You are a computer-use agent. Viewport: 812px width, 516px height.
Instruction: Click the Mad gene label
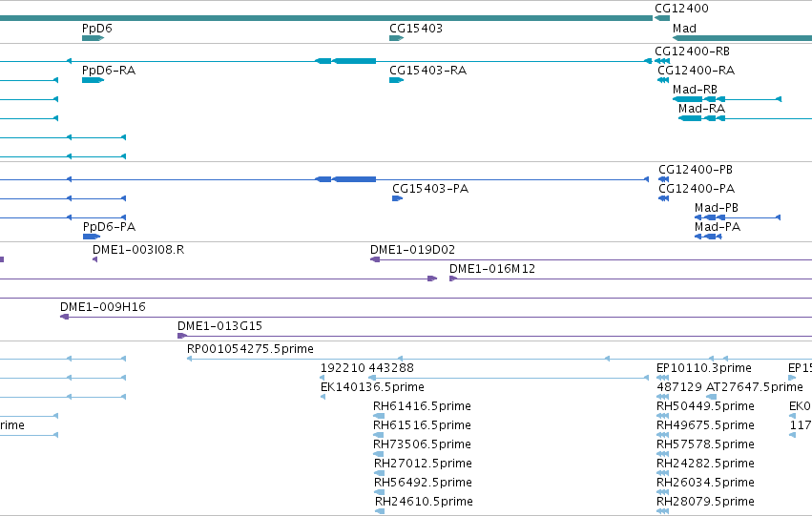click(684, 28)
